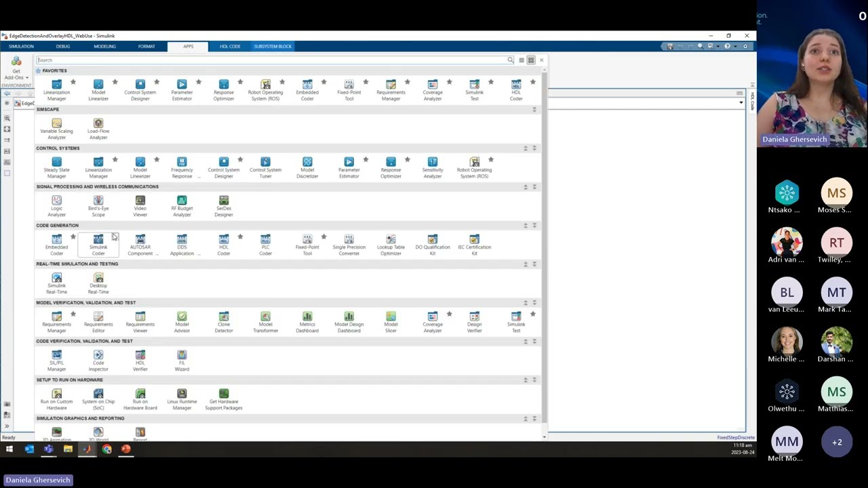Image resolution: width=868 pixels, height=488 pixels.
Task: Switch to the SIMULATION tab
Action: [21, 46]
